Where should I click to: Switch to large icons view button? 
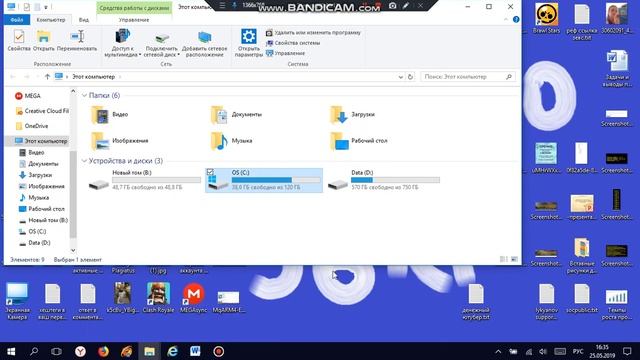(514, 259)
